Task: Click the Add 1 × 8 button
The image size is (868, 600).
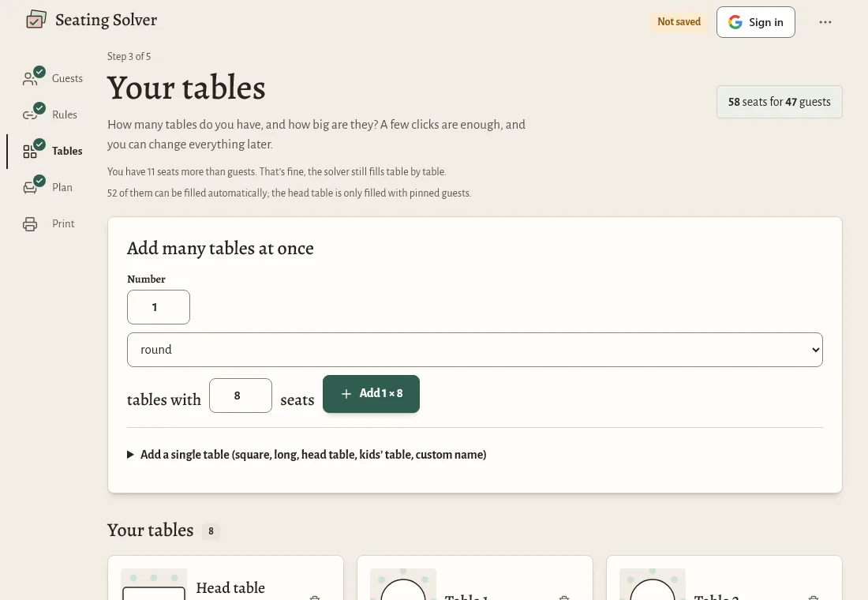Action: click(371, 394)
